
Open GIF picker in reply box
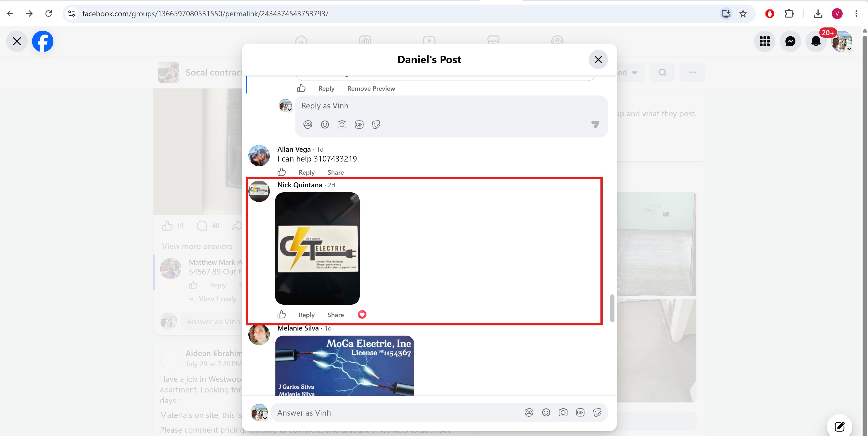359,125
